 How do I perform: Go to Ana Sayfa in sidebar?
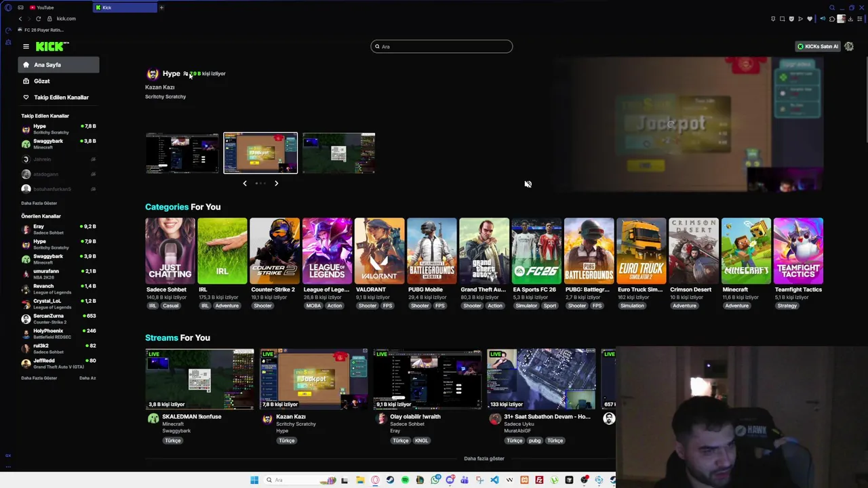[58, 65]
